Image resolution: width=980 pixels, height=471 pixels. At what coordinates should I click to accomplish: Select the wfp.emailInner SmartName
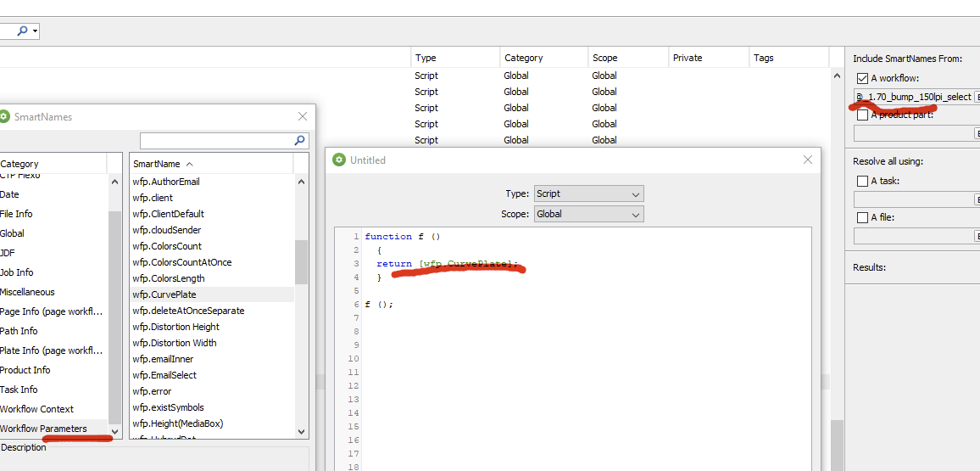click(x=212, y=359)
